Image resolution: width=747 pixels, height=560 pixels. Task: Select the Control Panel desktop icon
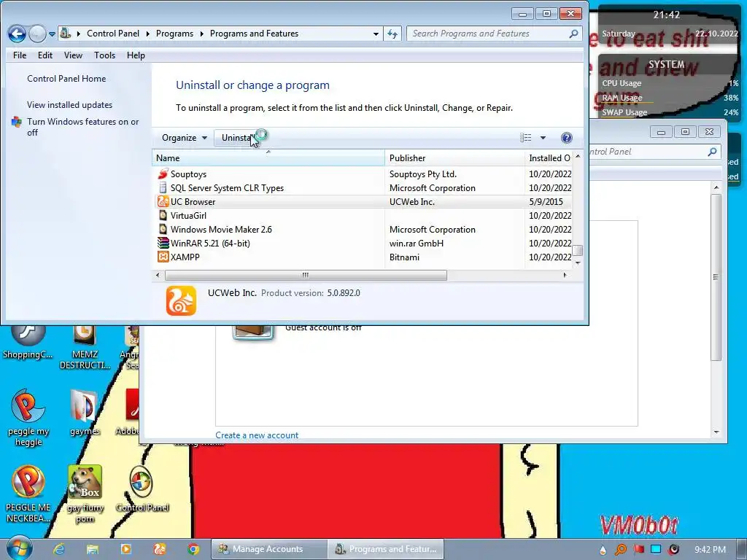tap(142, 489)
